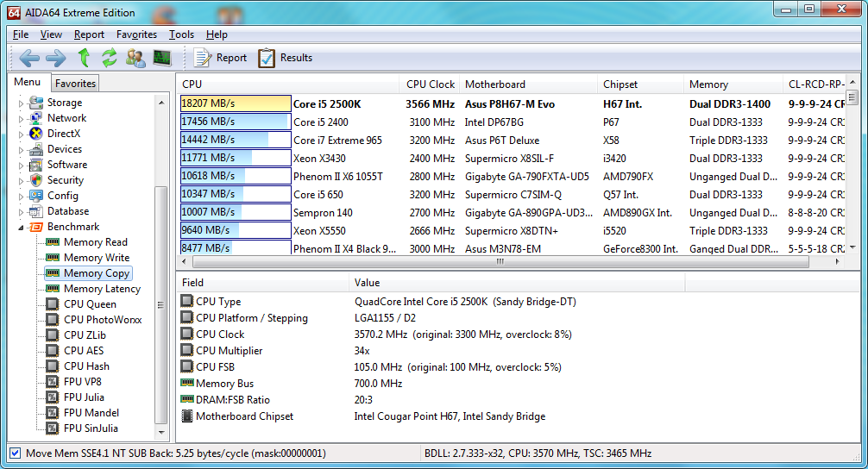Open the Help menu

coord(217,34)
